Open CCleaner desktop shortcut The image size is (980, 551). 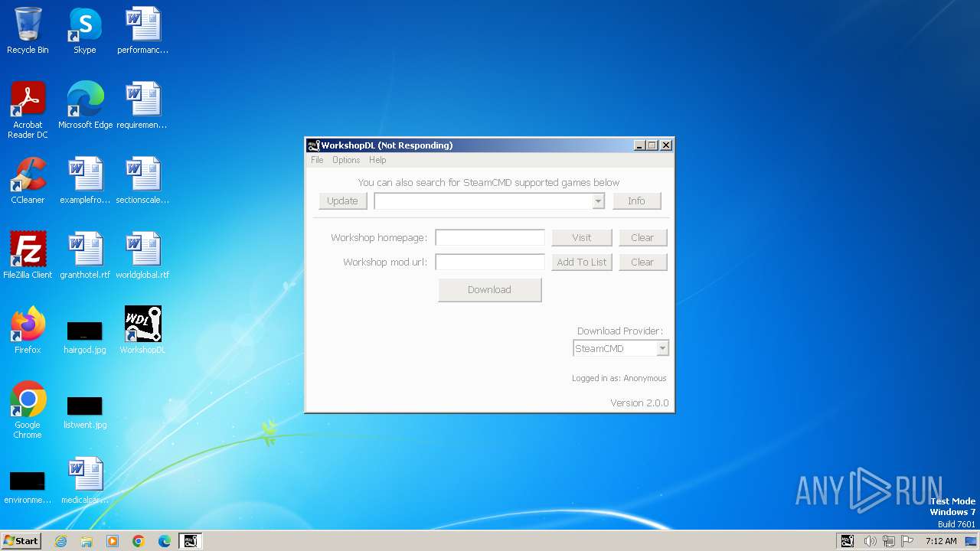tap(28, 181)
